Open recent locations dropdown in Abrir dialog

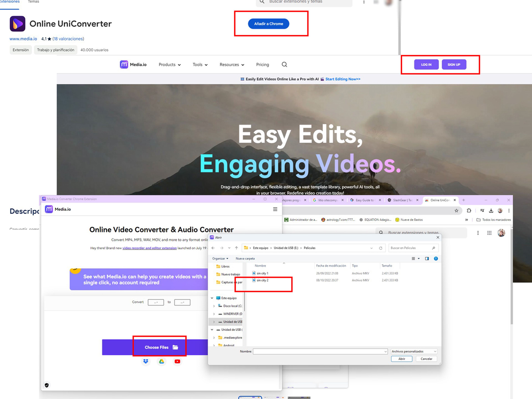[229, 248]
